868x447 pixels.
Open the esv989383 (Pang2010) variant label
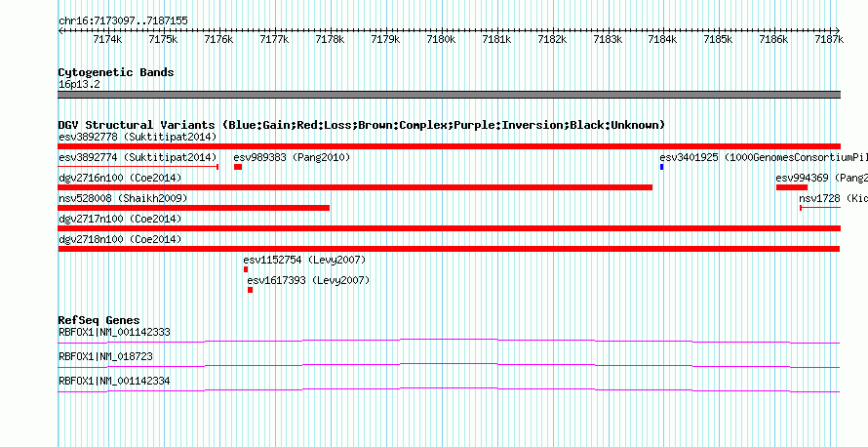(x=292, y=157)
